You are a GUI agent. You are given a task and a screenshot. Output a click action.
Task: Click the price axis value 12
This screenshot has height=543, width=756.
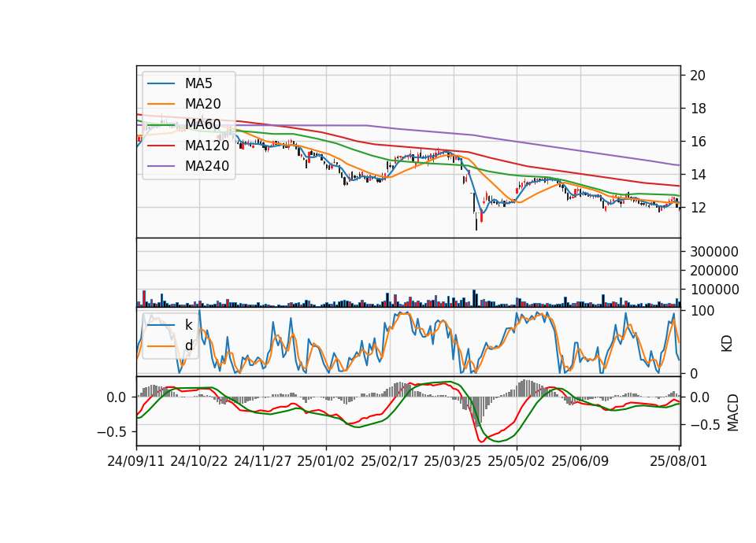pos(698,208)
